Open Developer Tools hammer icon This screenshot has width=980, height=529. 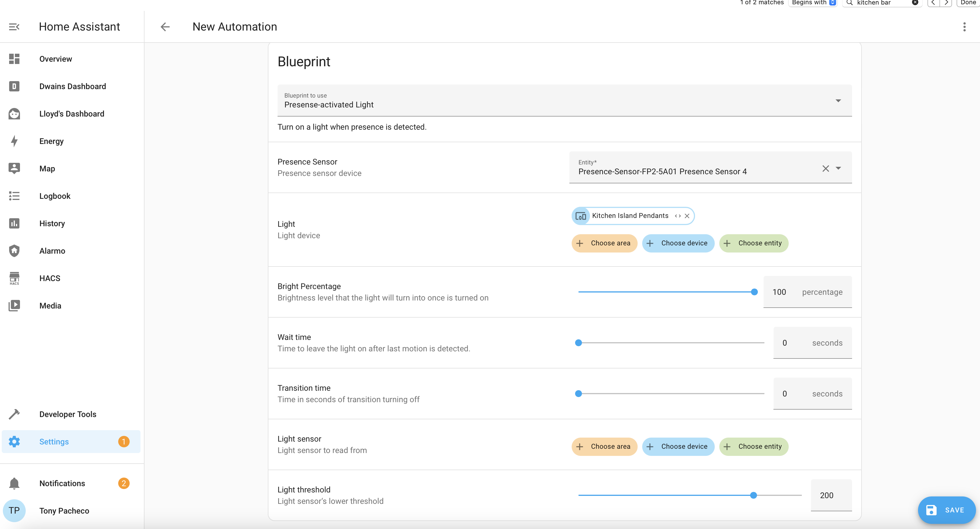[x=14, y=414]
